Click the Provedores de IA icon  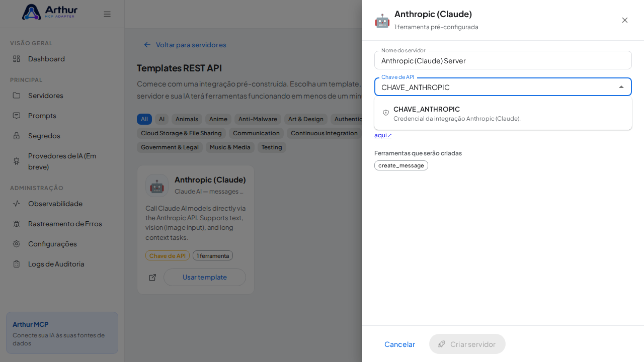(17, 161)
